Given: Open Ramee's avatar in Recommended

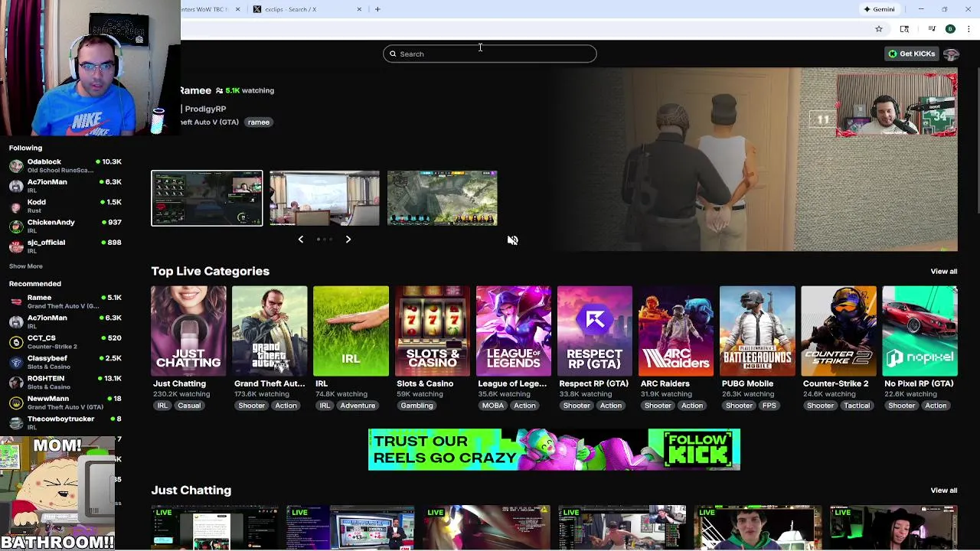Looking at the screenshot, I should coord(16,302).
